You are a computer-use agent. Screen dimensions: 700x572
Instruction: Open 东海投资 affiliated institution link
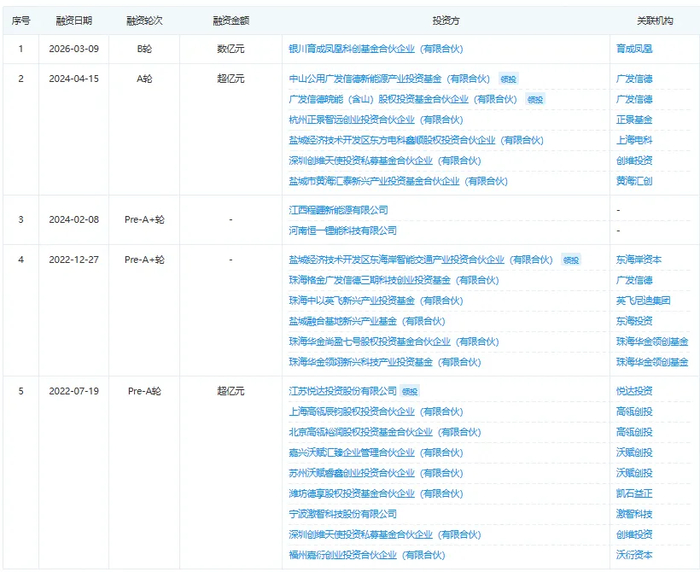click(634, 321)
